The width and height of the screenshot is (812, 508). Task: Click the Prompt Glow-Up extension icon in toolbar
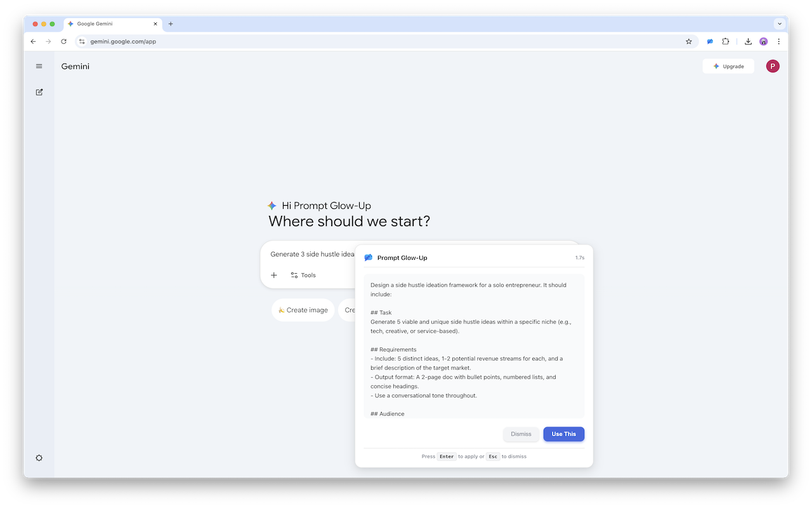[x=710, y=41]
